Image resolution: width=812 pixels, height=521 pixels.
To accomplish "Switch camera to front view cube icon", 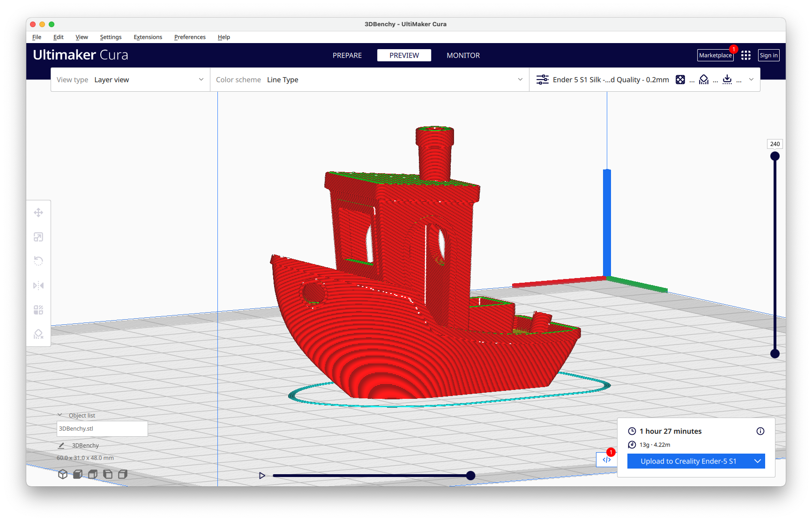I will pos(78,474).
